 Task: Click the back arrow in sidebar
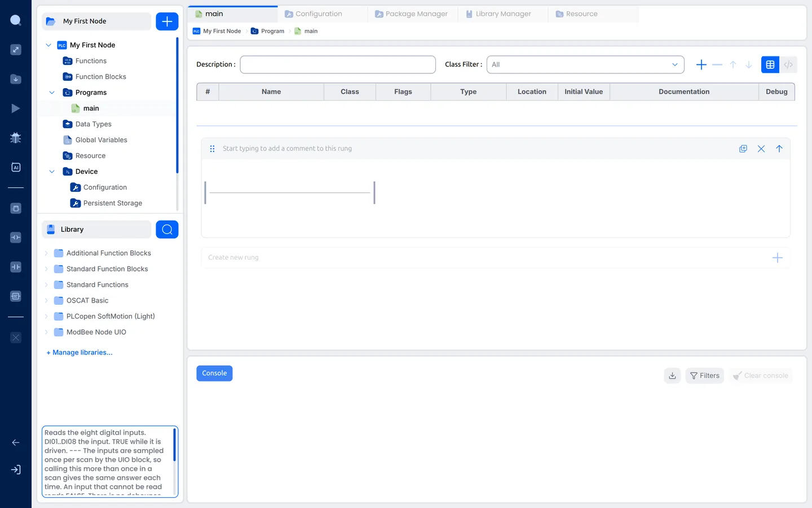point(16,443)
